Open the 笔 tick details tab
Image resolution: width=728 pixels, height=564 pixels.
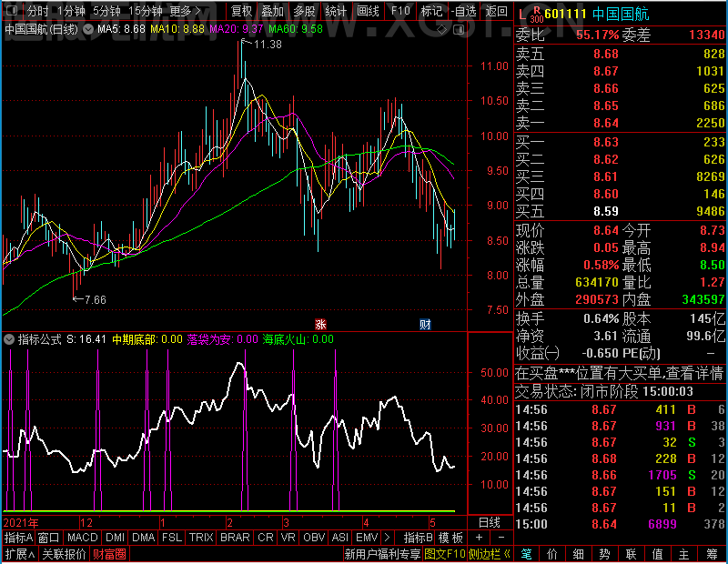pos(526,554)
